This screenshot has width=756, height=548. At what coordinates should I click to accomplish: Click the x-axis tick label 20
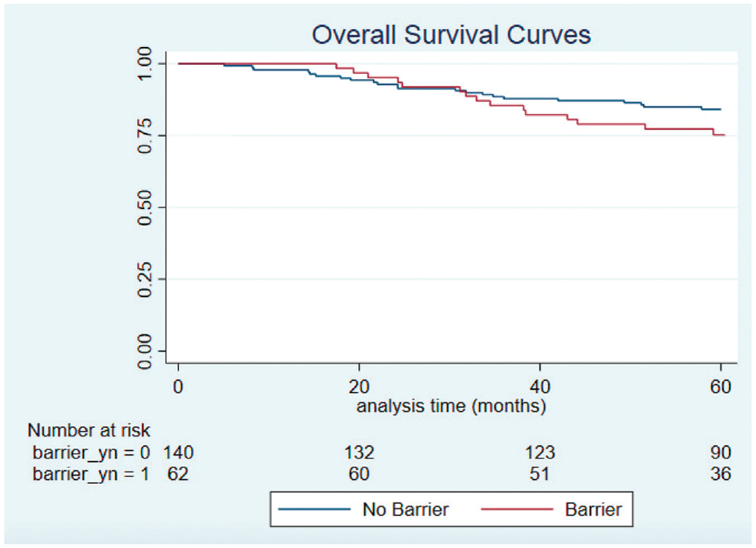[359, 387]
